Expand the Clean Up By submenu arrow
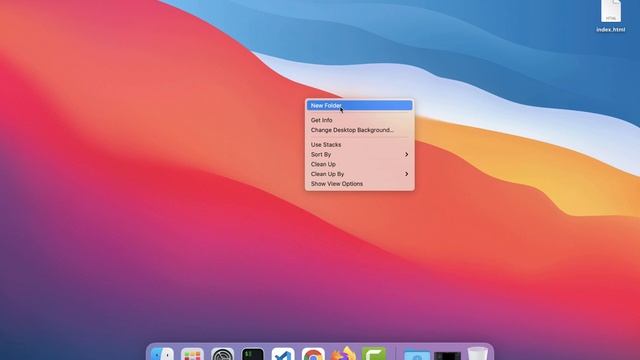 tap(407, 174)
